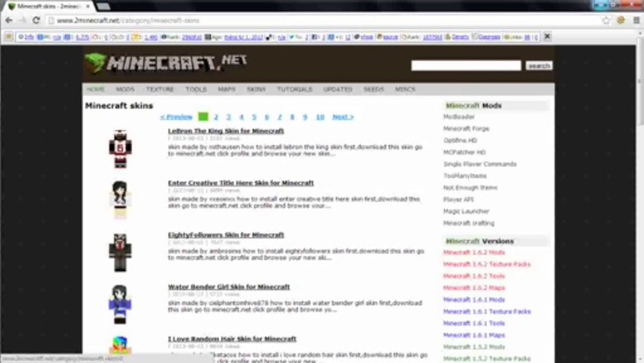
Task: Open Modloader in Minecraft Mods sidebar
Action: [459, 117]
